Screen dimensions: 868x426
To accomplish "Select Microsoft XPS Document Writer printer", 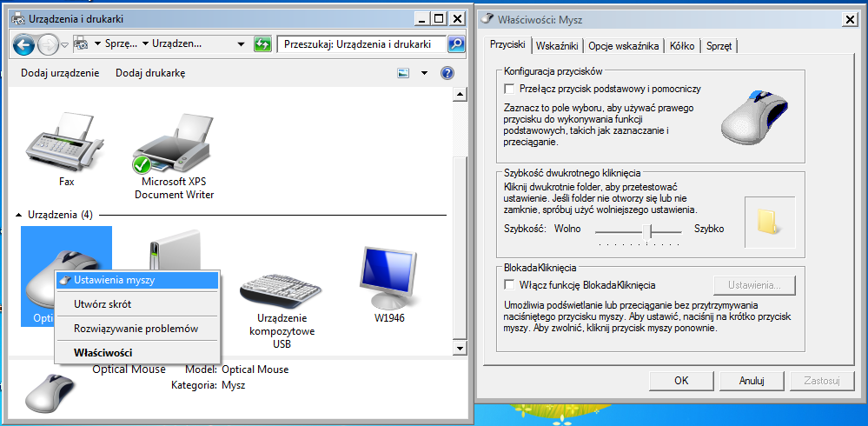I will click(x=174, y=150).
